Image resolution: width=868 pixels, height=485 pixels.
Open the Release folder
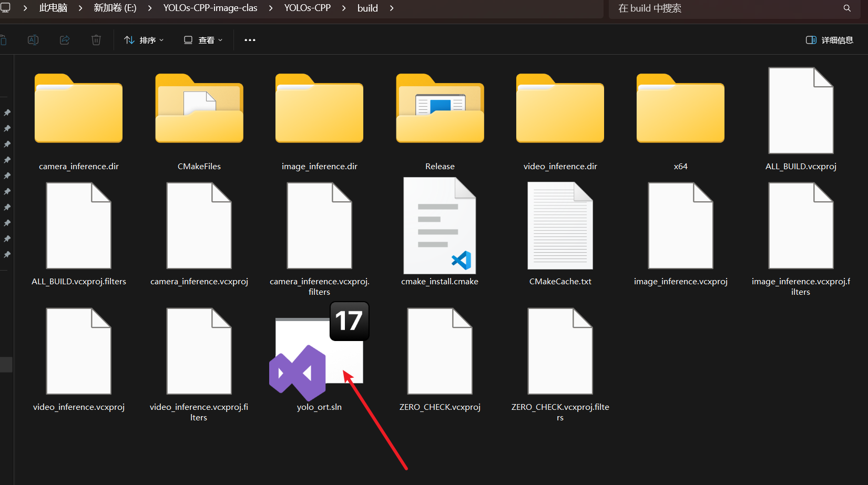coord(440,108)
